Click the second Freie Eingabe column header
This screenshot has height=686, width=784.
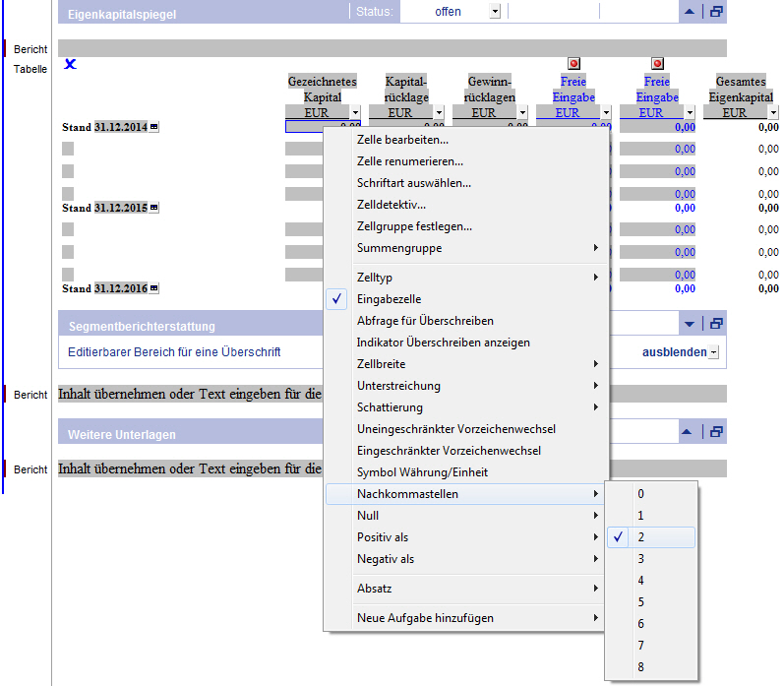click(x=657, y=89)
